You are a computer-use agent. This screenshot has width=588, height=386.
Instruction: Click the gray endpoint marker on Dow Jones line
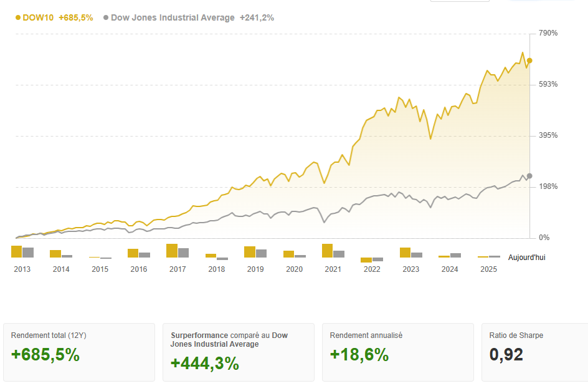pos(529,176)
